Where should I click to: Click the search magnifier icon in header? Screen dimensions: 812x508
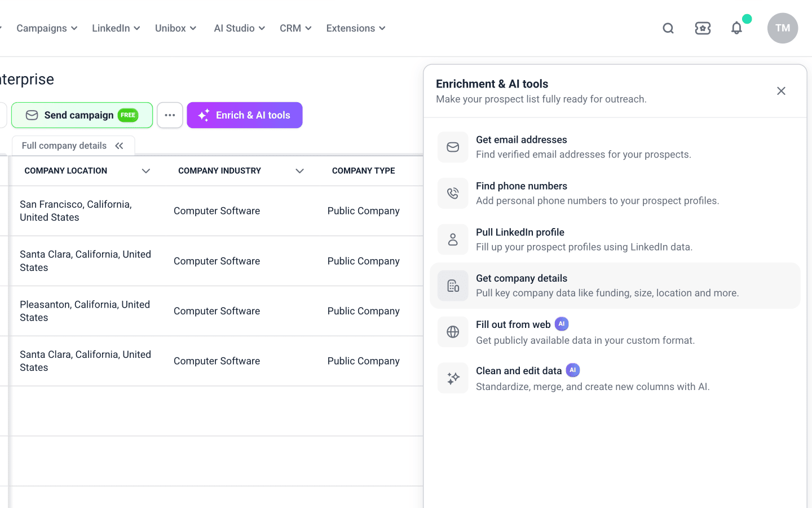[x=668, y=28]
